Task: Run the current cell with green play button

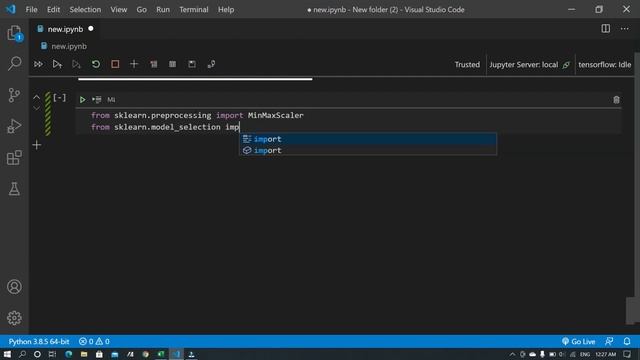Action: [x=82, y=100]
